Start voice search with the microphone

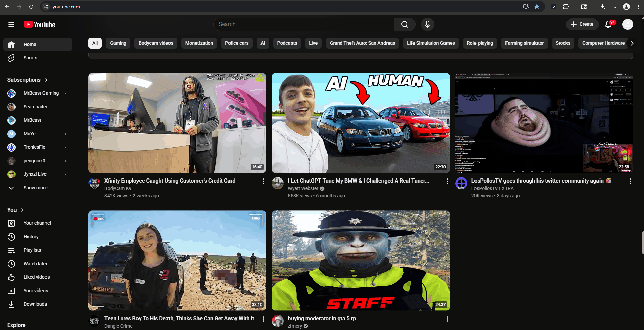point(427,24)
